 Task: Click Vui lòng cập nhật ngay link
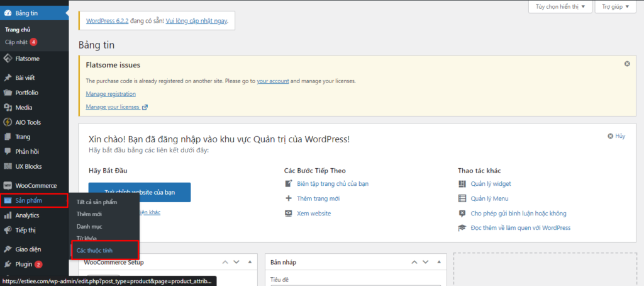(196, 21)
